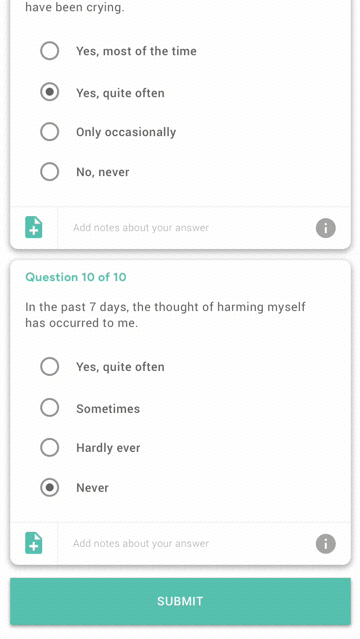Choose the 'No, never' radio option
This screenshot has width=360, height=639.
49,172
